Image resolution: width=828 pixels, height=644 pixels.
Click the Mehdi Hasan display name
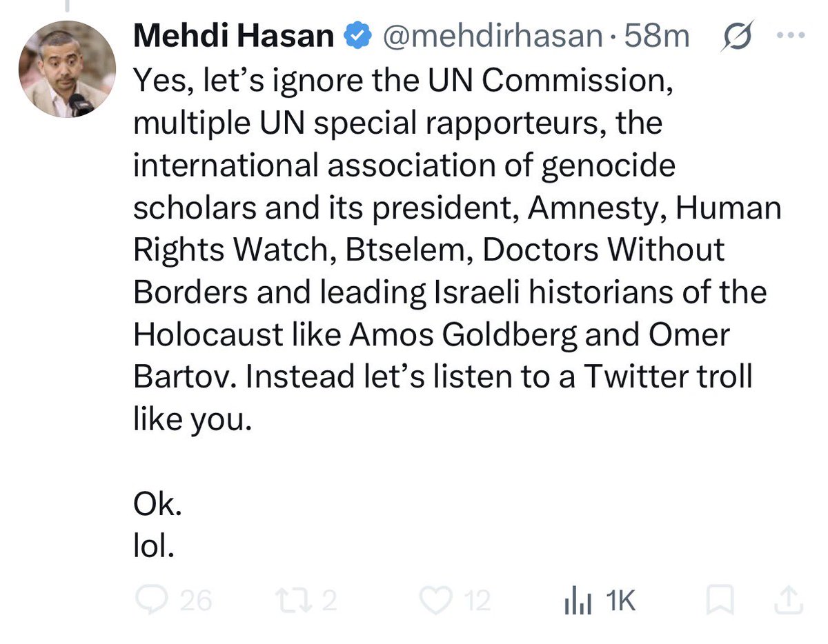tap(235, 36)
